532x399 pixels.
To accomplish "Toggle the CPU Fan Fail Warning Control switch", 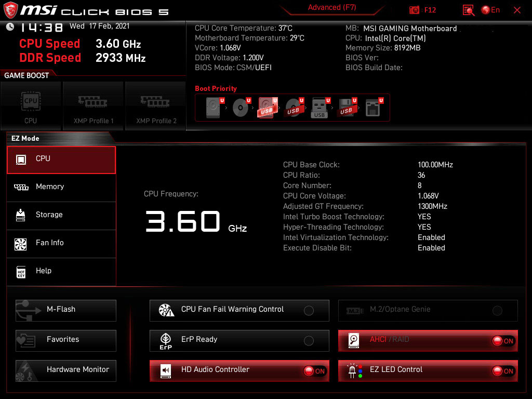I will (x=309, y=311).
